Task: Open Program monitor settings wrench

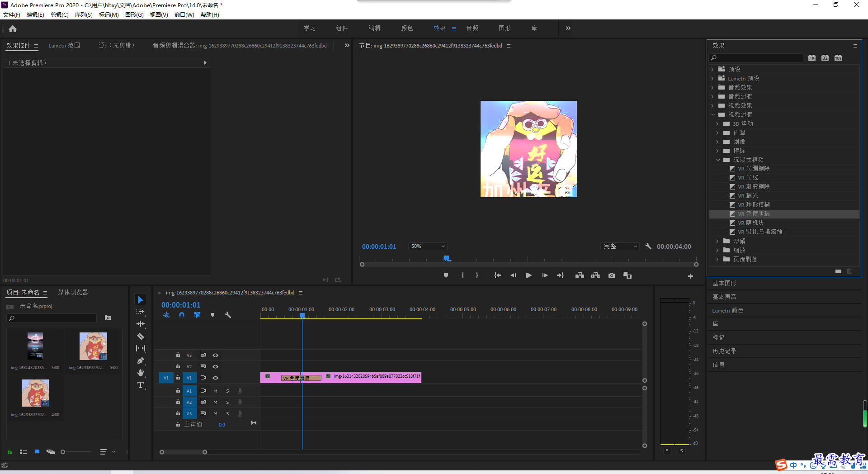Action: 648,246
